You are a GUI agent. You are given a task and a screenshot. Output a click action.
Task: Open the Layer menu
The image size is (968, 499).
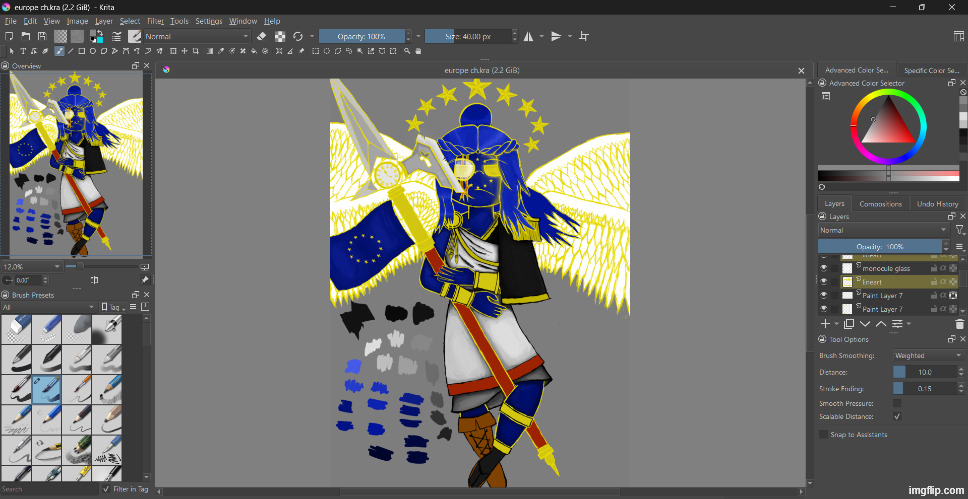(104, 21)
